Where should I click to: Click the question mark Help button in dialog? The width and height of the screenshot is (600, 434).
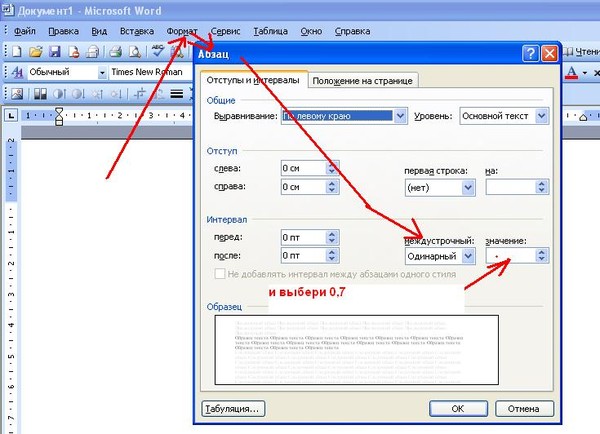click(x=531, y=54)
